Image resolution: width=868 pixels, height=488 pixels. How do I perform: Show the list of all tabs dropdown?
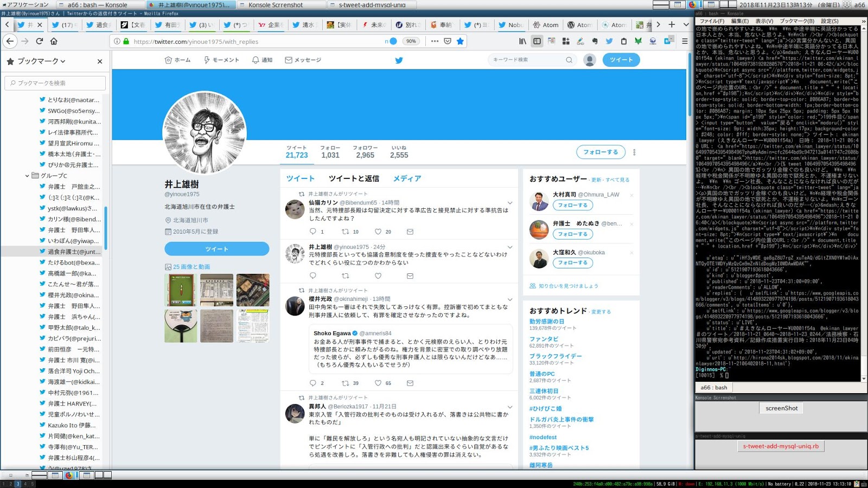tap(686, 24)
